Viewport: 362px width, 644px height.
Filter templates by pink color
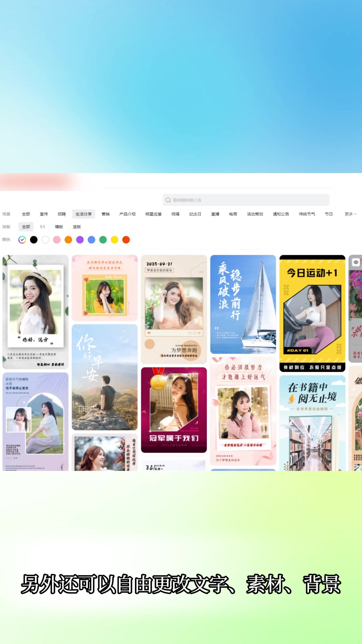click(57, 240)
